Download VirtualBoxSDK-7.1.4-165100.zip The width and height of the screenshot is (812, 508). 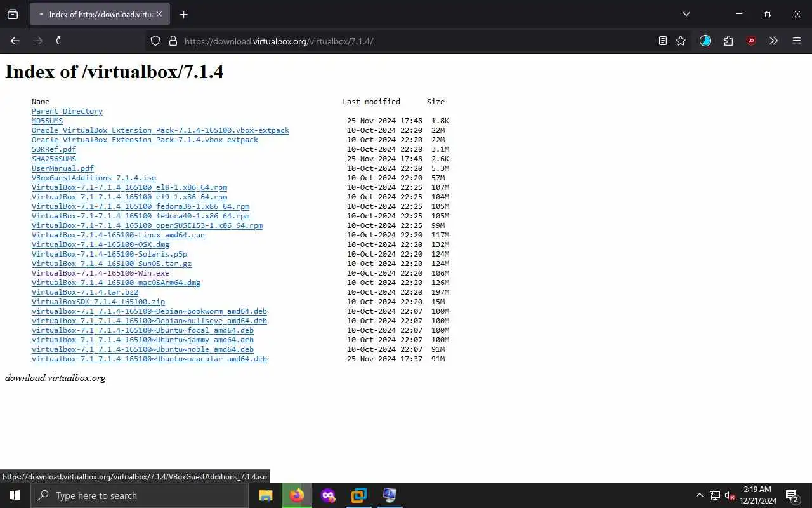98,302
